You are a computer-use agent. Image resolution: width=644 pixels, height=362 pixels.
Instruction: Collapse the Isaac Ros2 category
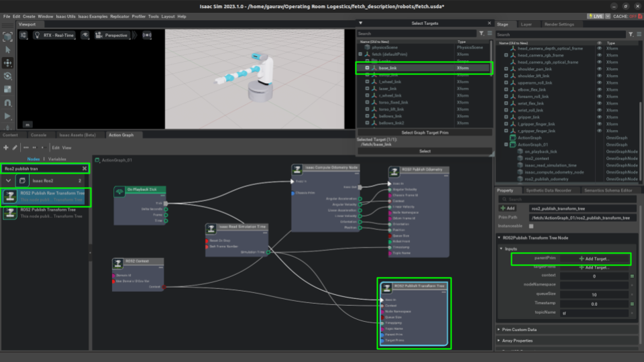[x=8, y=180]
